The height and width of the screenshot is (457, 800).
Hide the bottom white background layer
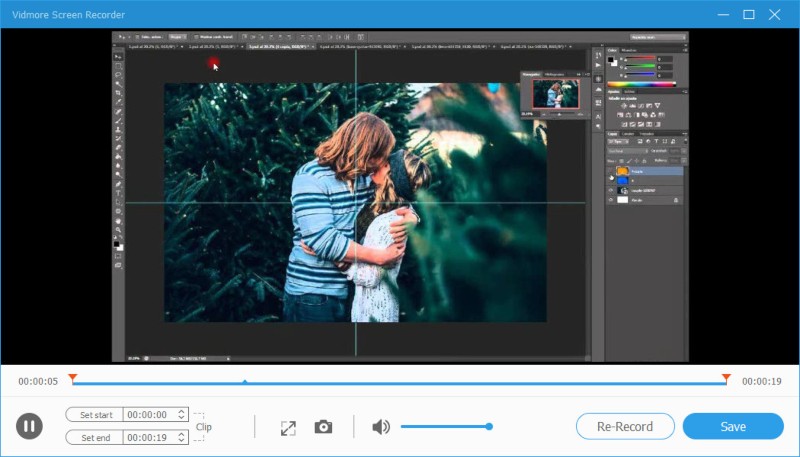click(x=611, y=200)
